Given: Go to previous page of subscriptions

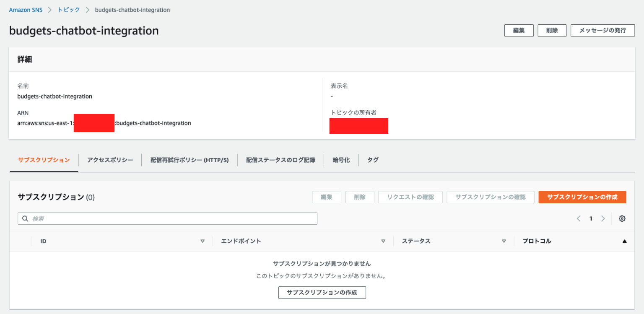Looking at the screenshot, I should click(x=579, y=218).
